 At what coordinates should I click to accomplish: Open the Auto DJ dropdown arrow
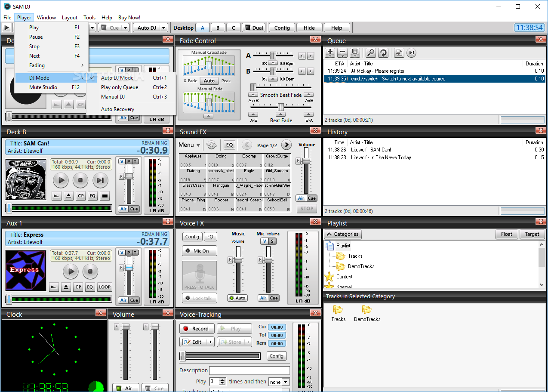point(163,28)
